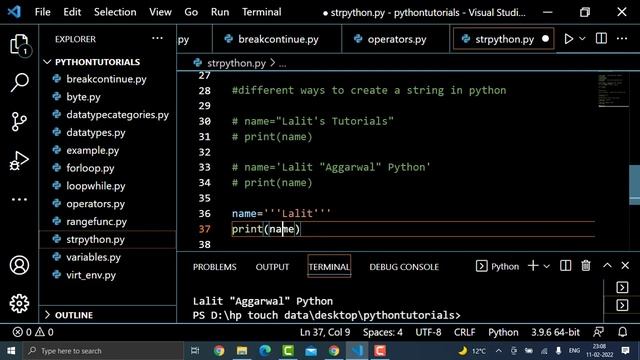This screenshot has height=360, width=640.
Task: Open byte.py from explorer
Action: (x=83, y=97)
